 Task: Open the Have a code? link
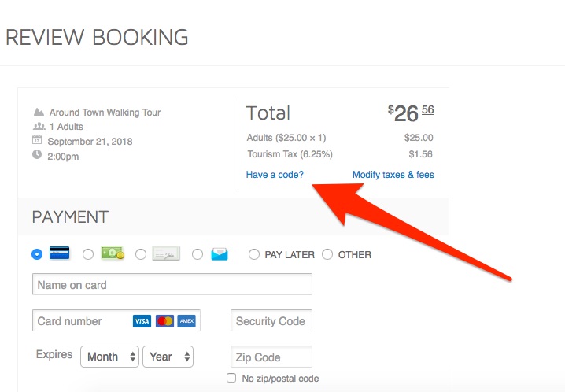[x=275, y=175]
